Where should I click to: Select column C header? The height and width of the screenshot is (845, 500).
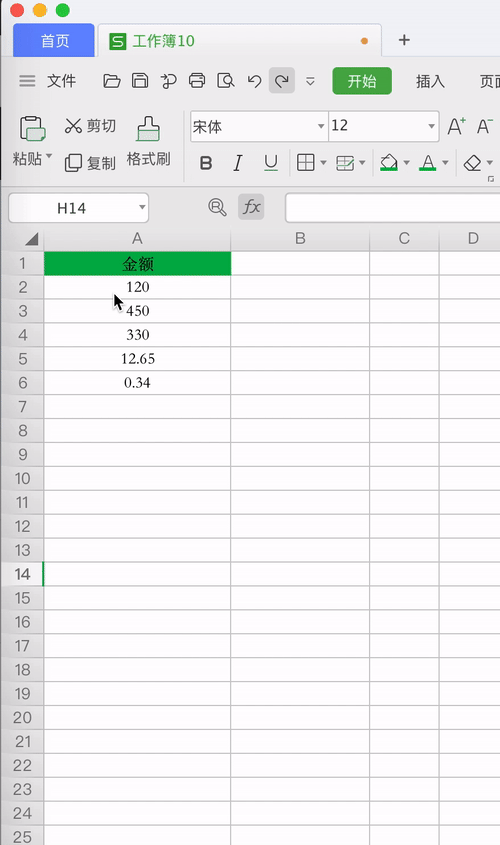coord(404,238)
